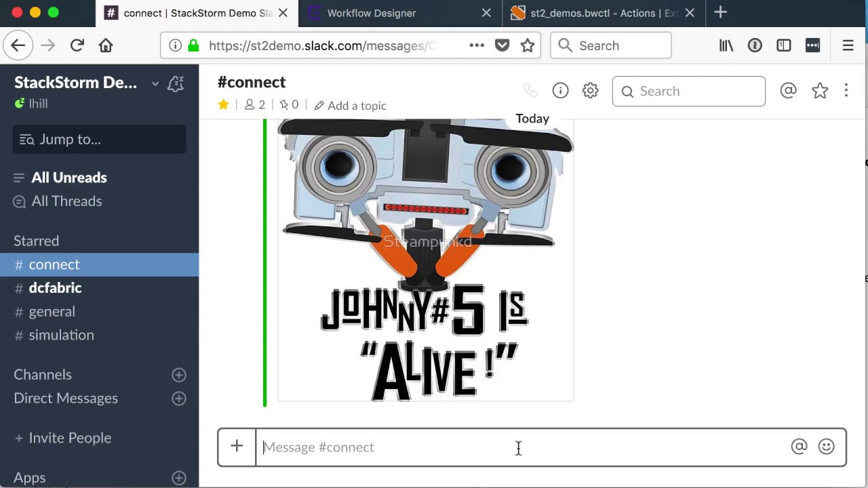Show channel details info icon
Image resolution: width=868 pixels, height=488 pixels.
tap(560, 91)
